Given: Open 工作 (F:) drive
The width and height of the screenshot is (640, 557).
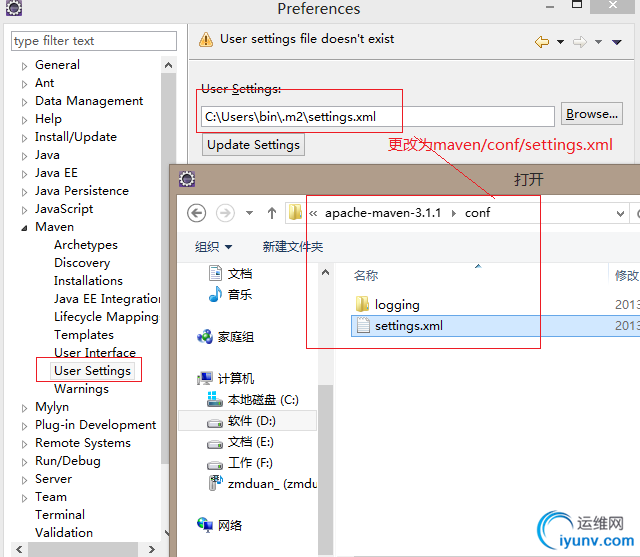Looking at the screenshot, I should tap(240, 463).
